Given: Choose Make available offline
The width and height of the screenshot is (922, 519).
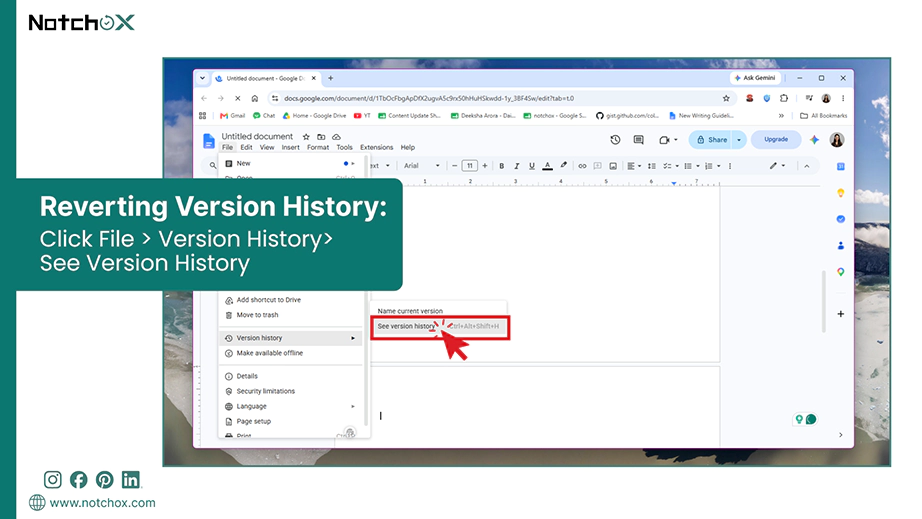Looking at the screenshot, I should pos(291,353).
